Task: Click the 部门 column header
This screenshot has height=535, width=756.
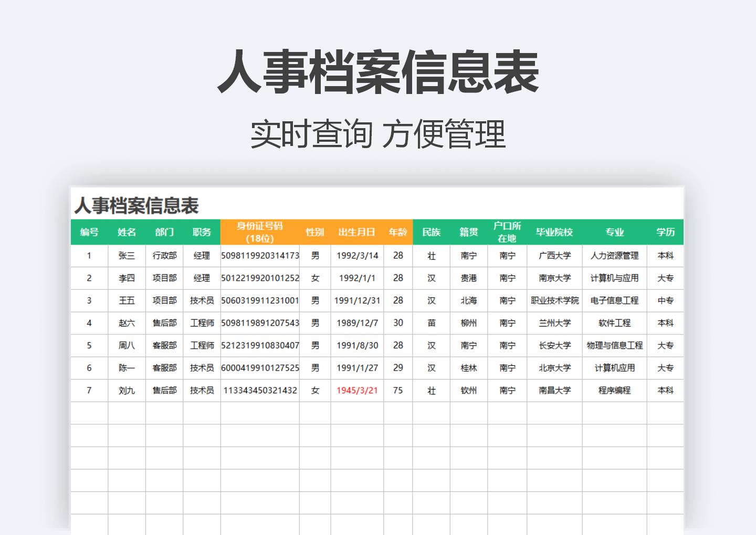Action: (163, 232)
